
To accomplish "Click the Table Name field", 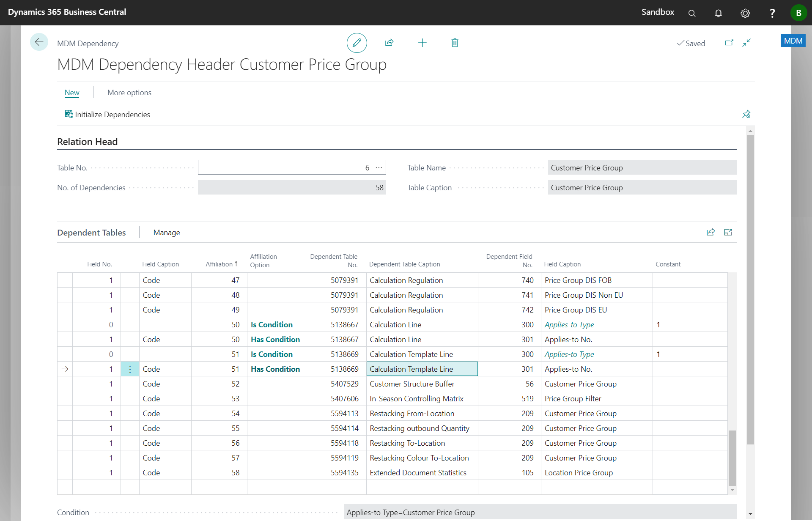I will (642, 167).
